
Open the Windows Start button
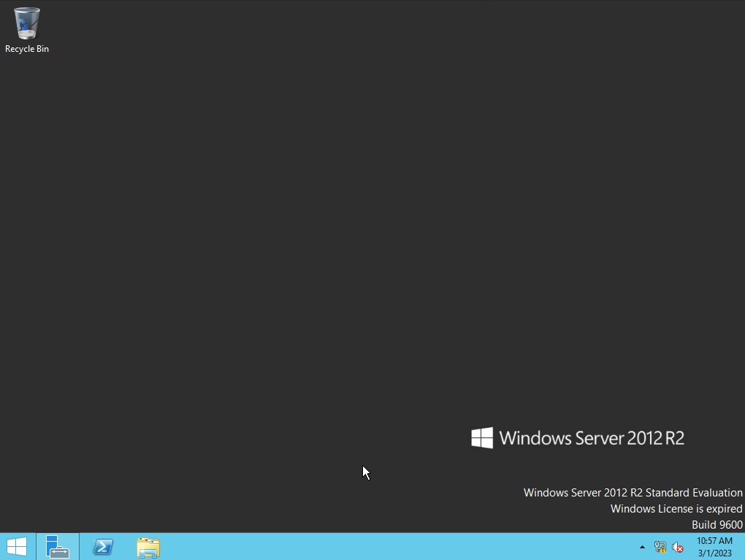tap(17, 546)
